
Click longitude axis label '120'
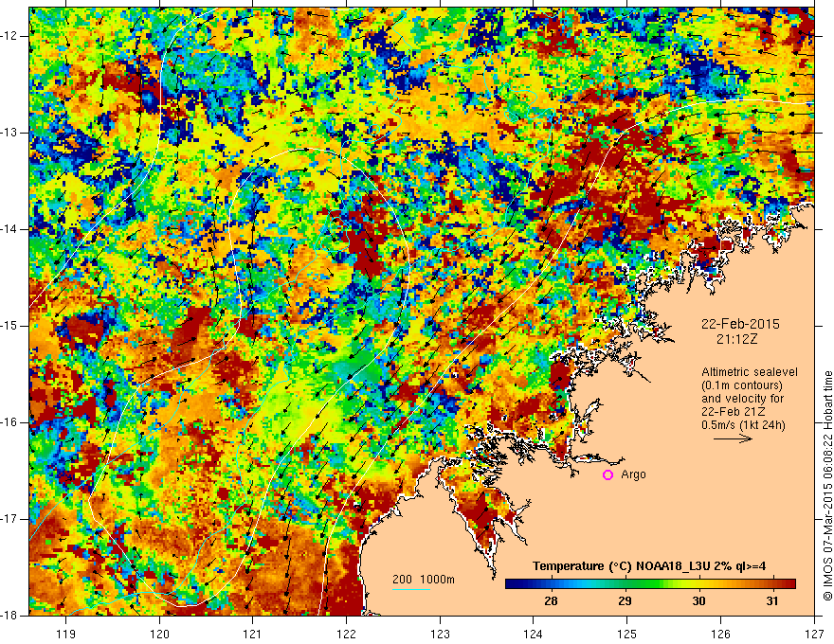[159, 634]
